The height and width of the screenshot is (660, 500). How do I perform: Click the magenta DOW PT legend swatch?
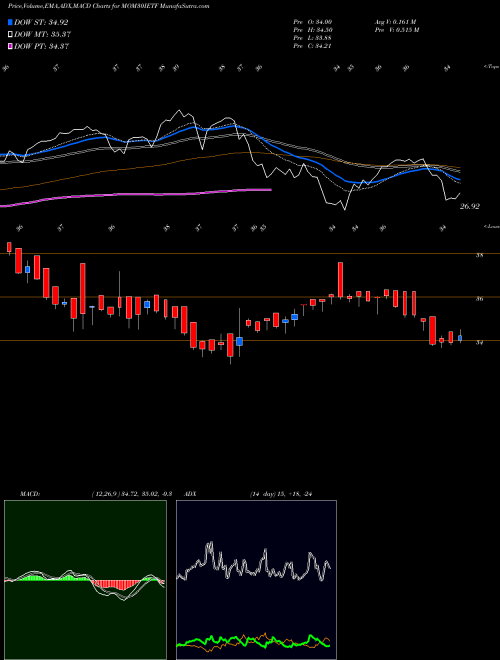point(10,46)
